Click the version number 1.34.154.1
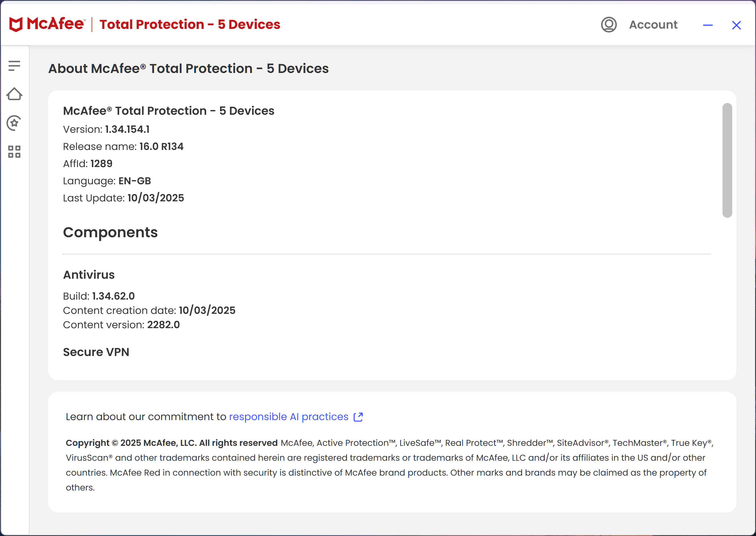756x536 pixels. point(127,129)
